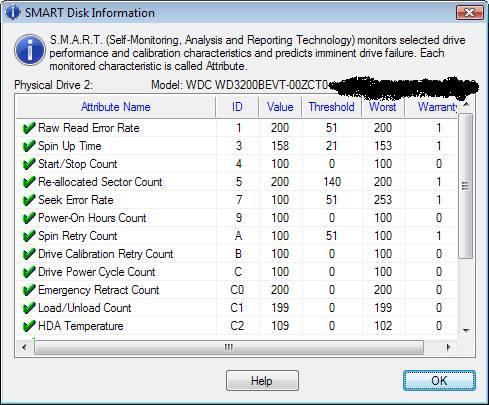
Task: Click green check for Drive Power Cycle Count
Action: (x=29, y=272)
